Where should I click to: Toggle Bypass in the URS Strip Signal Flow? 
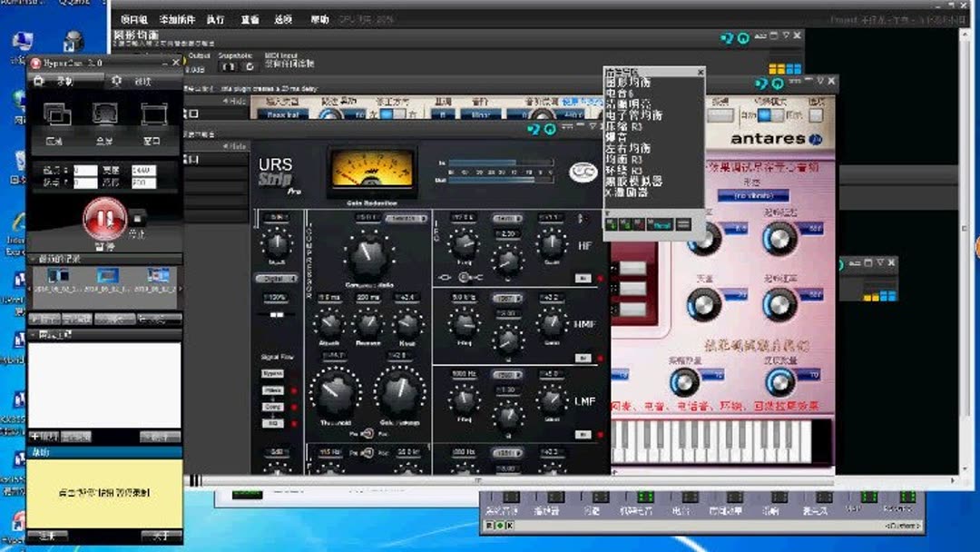pyautogui.click(x=272, y=375)
